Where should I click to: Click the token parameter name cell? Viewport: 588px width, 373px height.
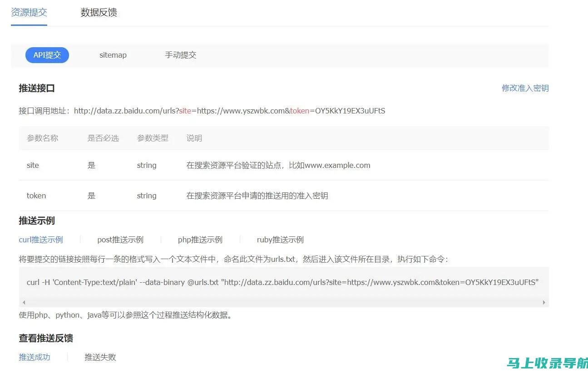pos(36,196)
